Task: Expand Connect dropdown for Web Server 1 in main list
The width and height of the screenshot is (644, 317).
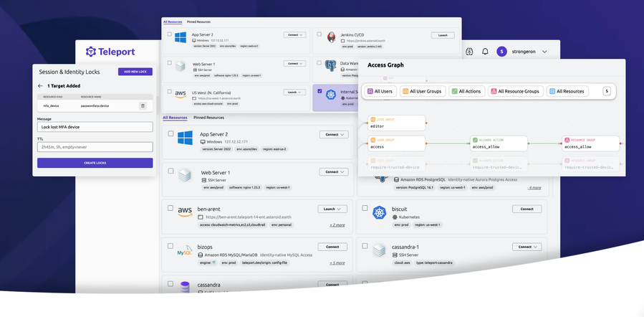Action: [334, 171]
